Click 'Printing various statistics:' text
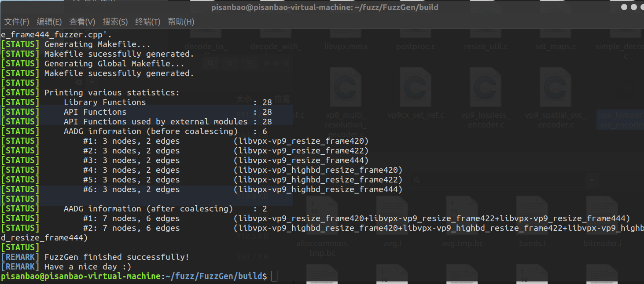This screenshot has height=284, width=644. click(112, 93)
